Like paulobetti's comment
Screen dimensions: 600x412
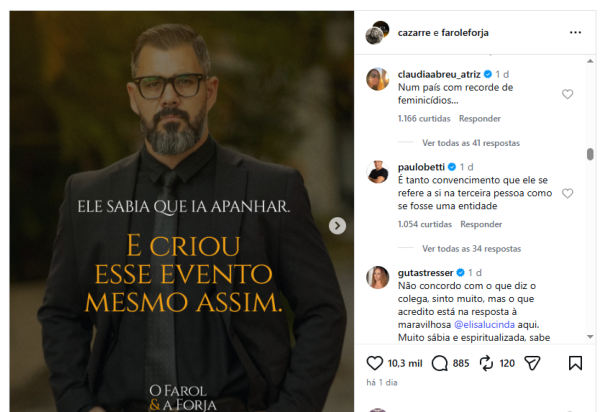click(567, 194)
